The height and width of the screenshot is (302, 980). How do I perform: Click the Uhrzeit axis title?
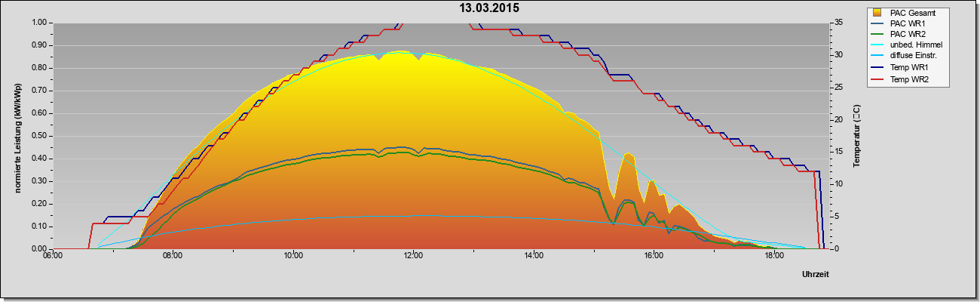coord(816,276)
